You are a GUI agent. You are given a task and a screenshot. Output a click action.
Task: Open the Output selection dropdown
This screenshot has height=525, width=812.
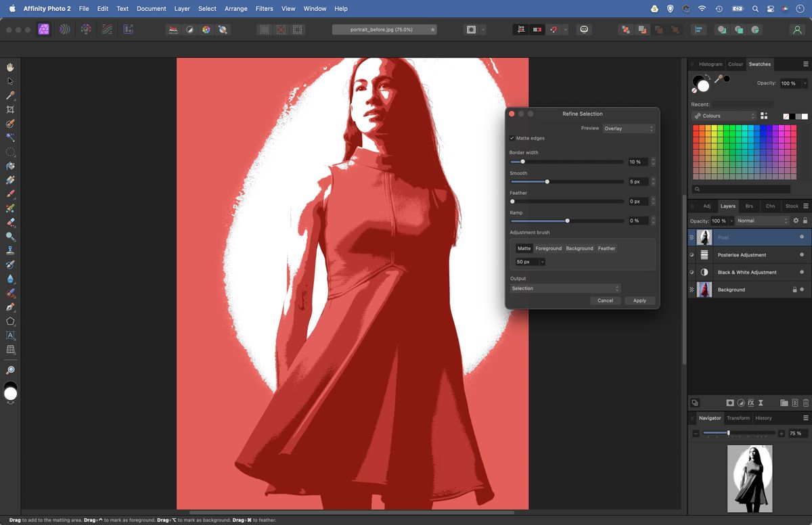point(565,288)
